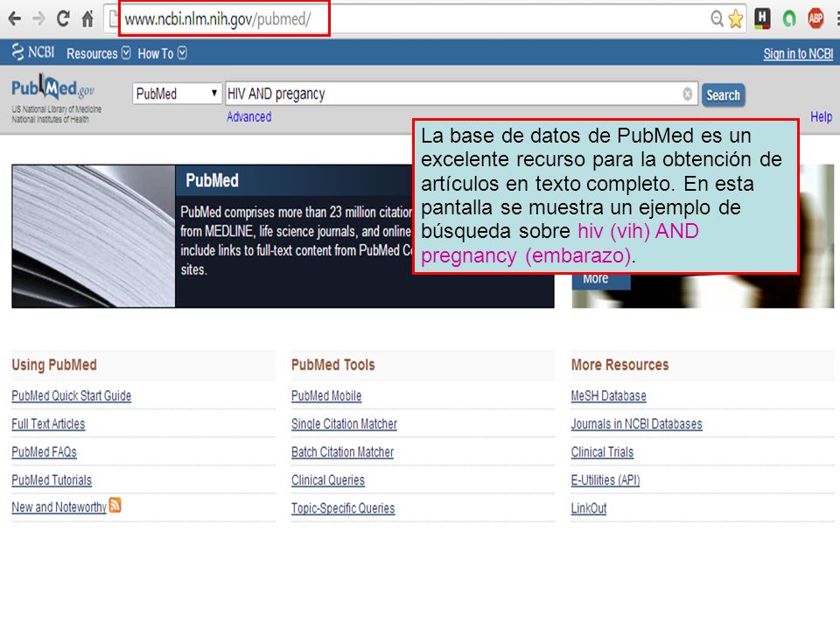840x630 pixels.
Task: Open the Help link
Action: coord(821,116)
